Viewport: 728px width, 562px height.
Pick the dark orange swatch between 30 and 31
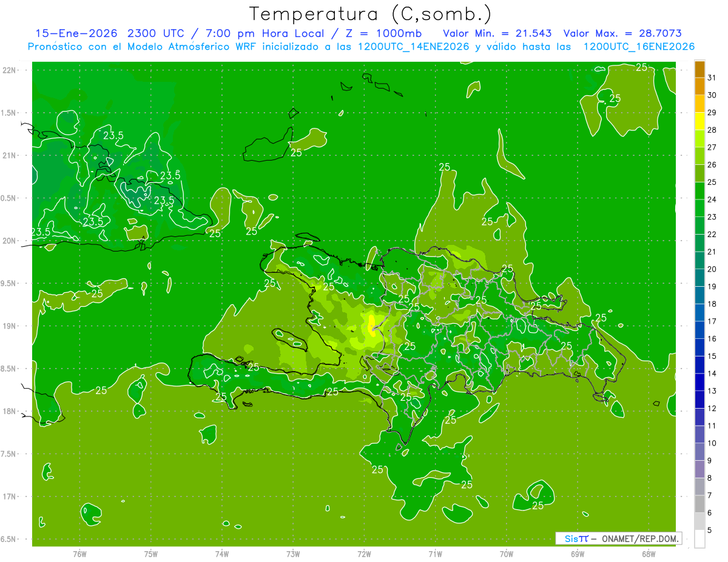pos(699,87)
